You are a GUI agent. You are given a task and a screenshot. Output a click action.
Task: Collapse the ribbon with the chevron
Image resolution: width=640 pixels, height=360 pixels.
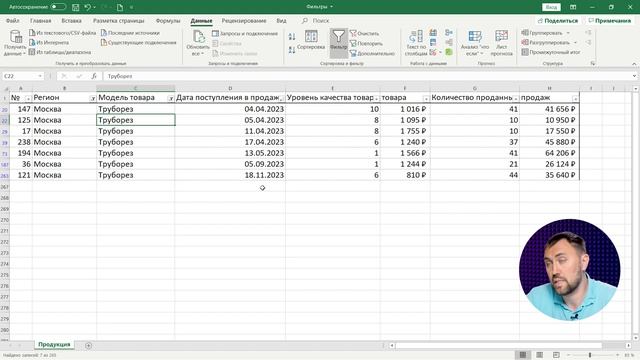coord(634,64)
